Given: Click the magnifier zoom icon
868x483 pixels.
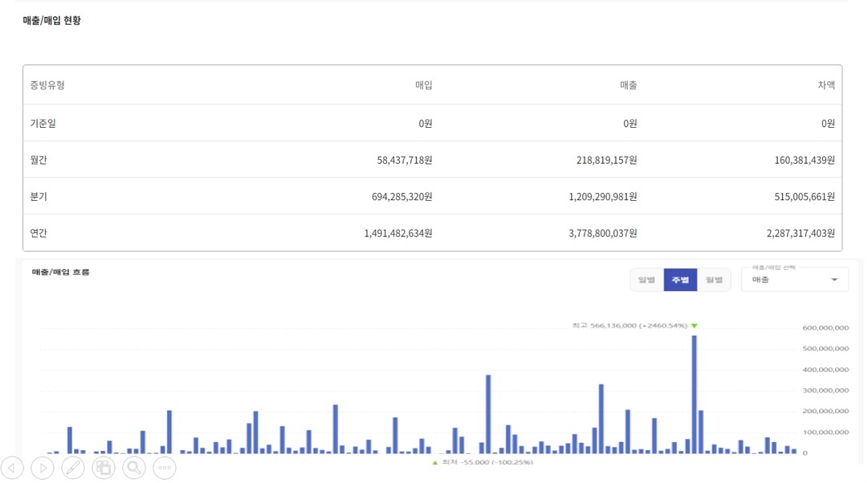Looking at the screenshot, I should point(133,468).
